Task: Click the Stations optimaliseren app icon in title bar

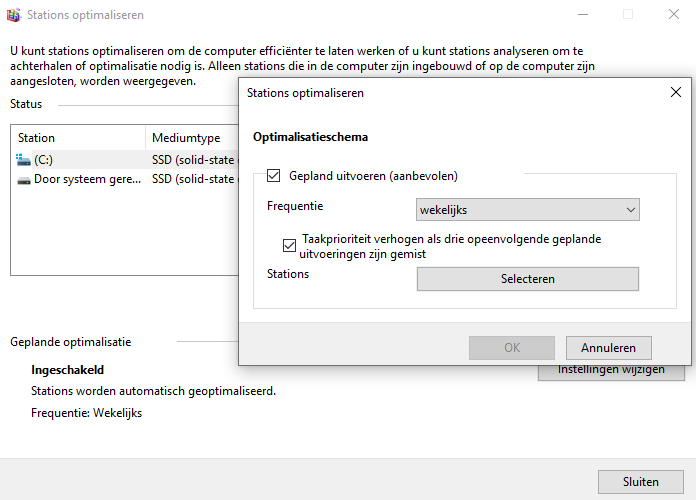Action: [x=13, y=15]
